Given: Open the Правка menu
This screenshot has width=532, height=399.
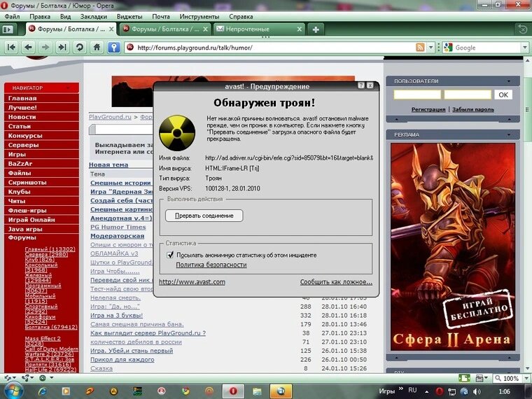Looking at the screenshot, I should (x=40, y=17).
